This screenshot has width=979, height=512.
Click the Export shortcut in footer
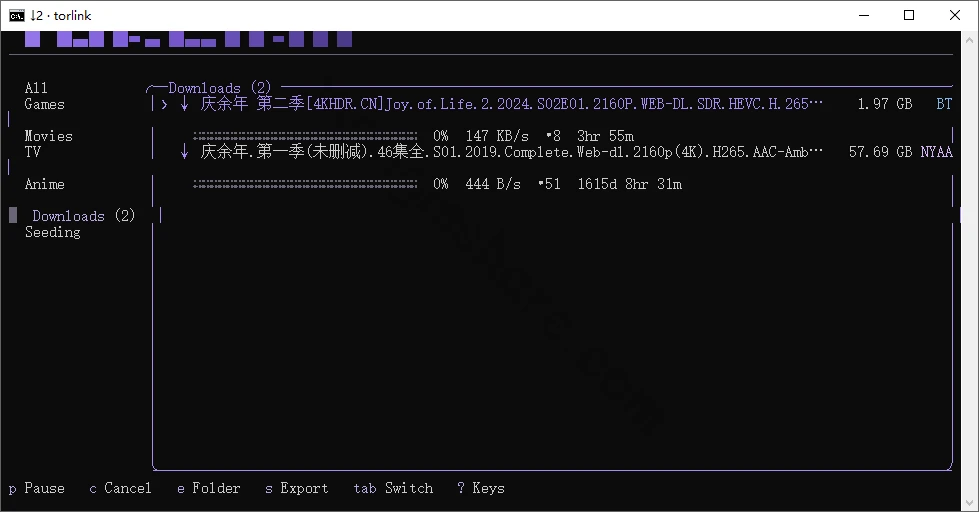tap(297, 488)
